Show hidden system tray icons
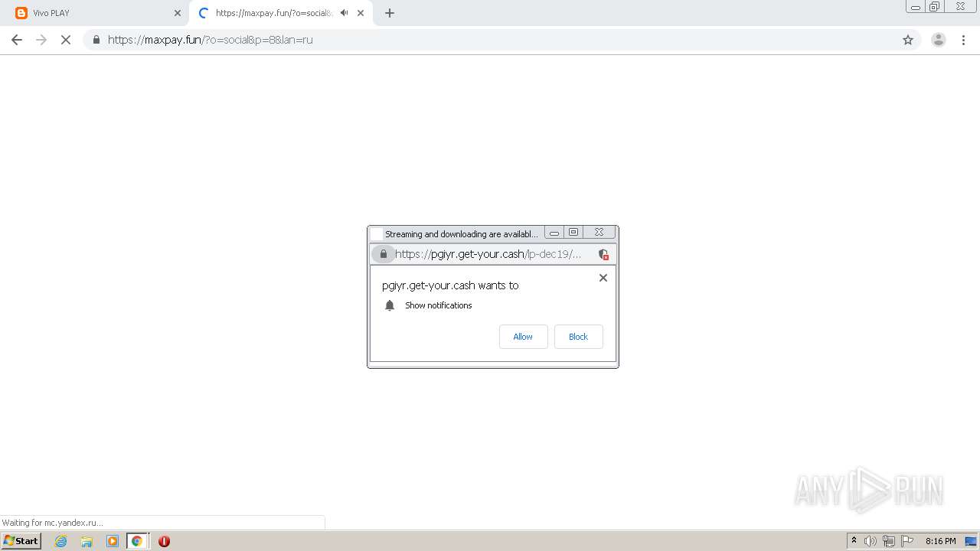Image resolution: width=980 pixels, height=551 pixels. point(854,541)
